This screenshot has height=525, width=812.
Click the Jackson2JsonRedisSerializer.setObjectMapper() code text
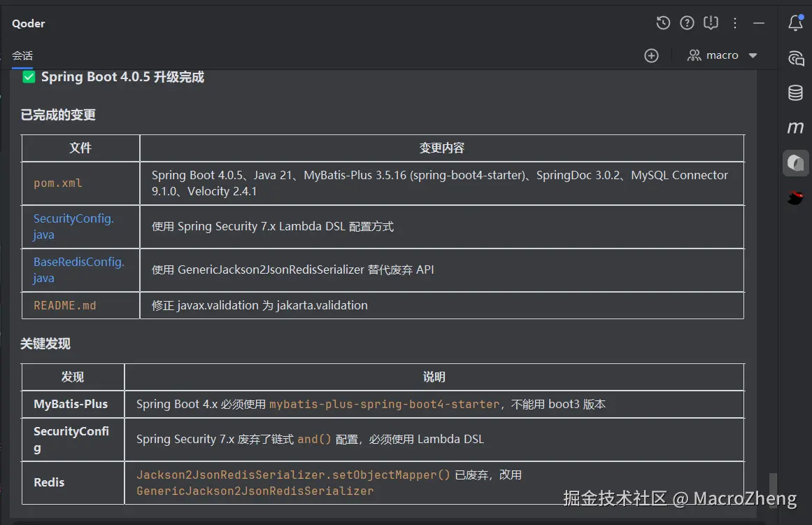294,475
